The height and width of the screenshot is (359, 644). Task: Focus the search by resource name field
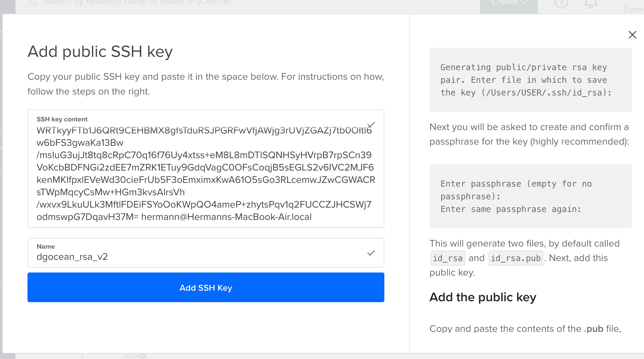(x=137, y=3)
